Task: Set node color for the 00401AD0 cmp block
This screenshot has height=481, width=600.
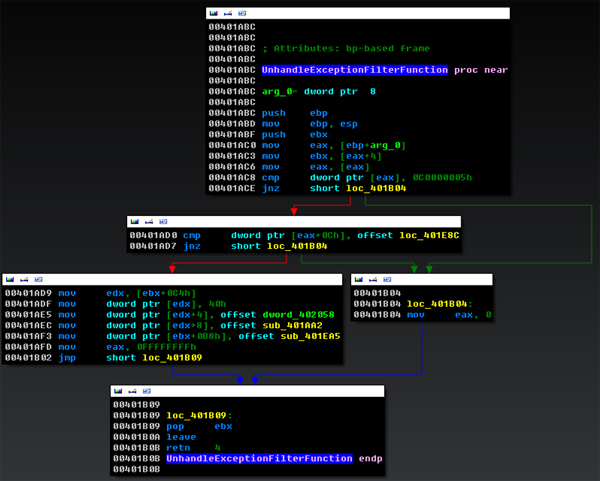Action: [x=135, y=222]
